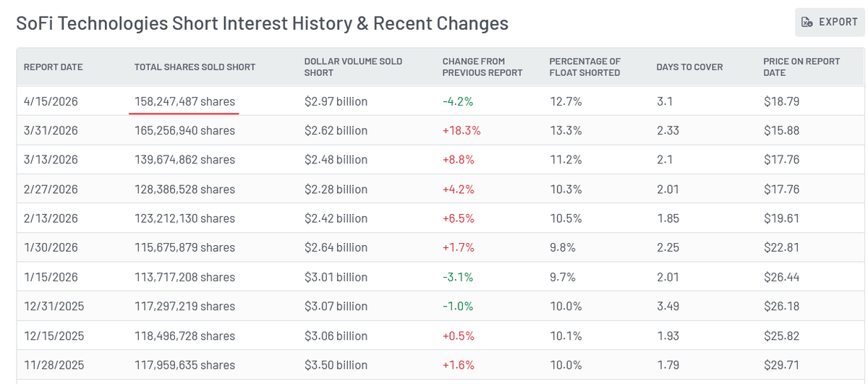Image resolution: width=868 pixels, height=384 pixels.
Task: Click the Short Interest History heading
Action: tap(262, 23)
